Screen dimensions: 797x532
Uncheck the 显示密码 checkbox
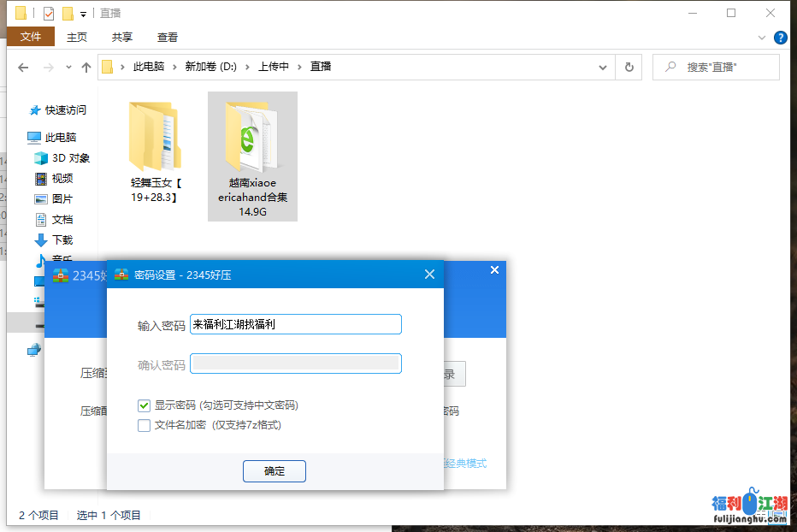145,405
